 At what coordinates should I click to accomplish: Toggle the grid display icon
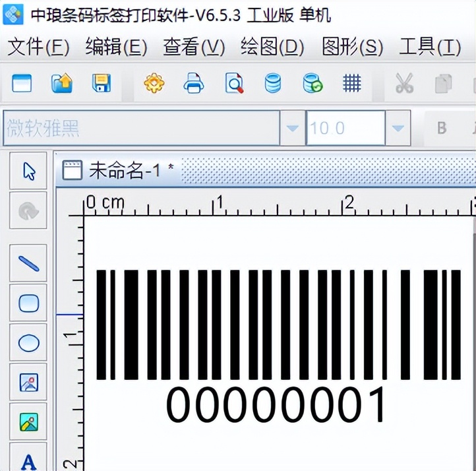coord(352,83)
